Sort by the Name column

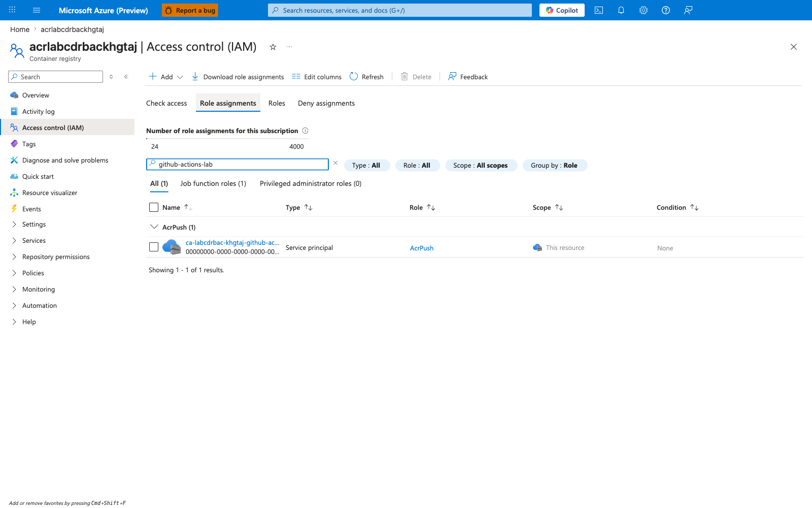pos(177,207)
